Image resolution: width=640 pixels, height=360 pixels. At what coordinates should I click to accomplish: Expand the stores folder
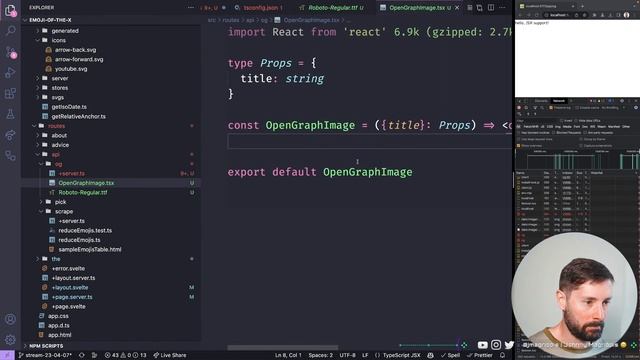(60, 88)
